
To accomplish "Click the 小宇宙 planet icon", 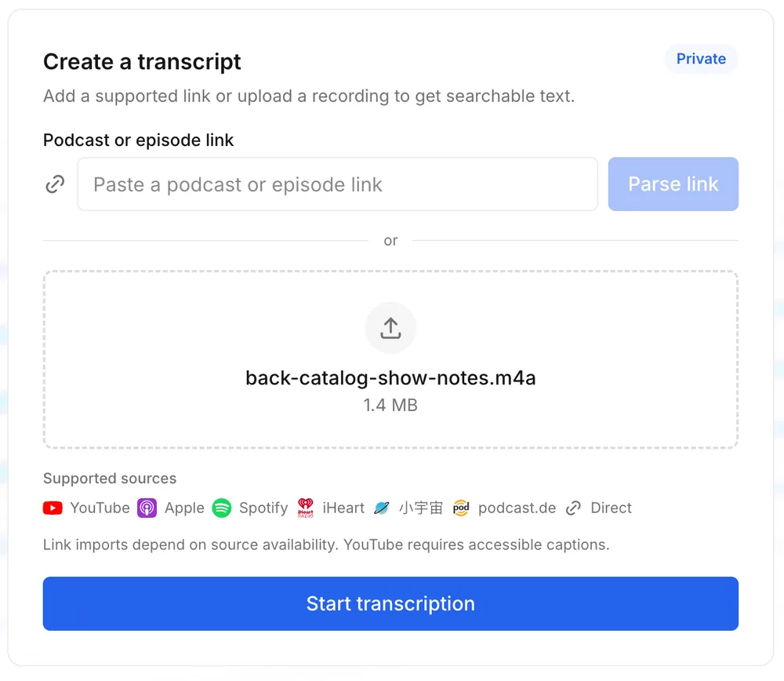I will pos(382,508).
